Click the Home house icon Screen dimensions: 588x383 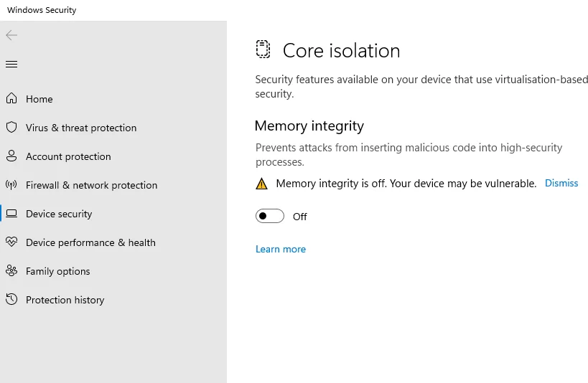click(11, 99)
